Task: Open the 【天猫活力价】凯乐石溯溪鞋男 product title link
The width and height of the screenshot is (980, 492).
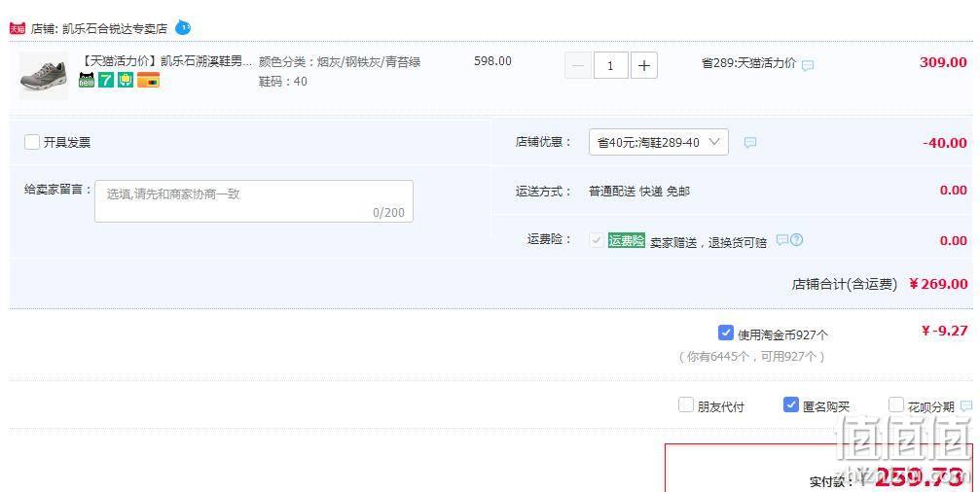Action: (166, 61)
